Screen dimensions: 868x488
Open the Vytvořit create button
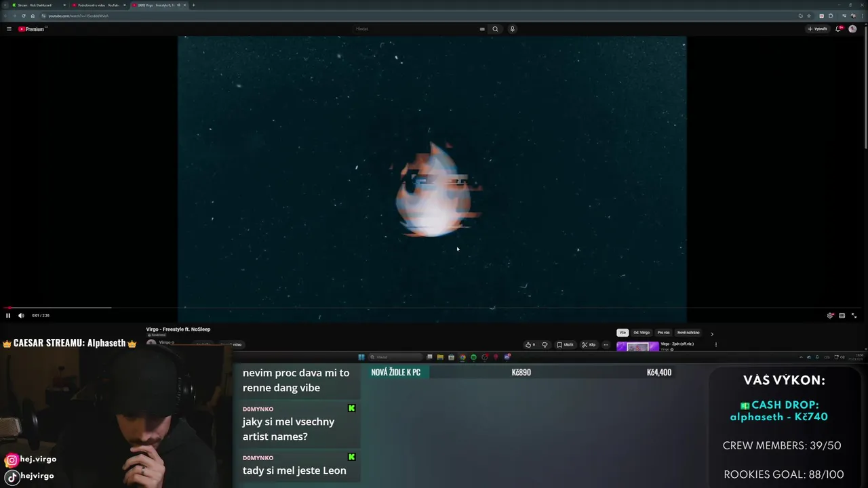(817, 29)
